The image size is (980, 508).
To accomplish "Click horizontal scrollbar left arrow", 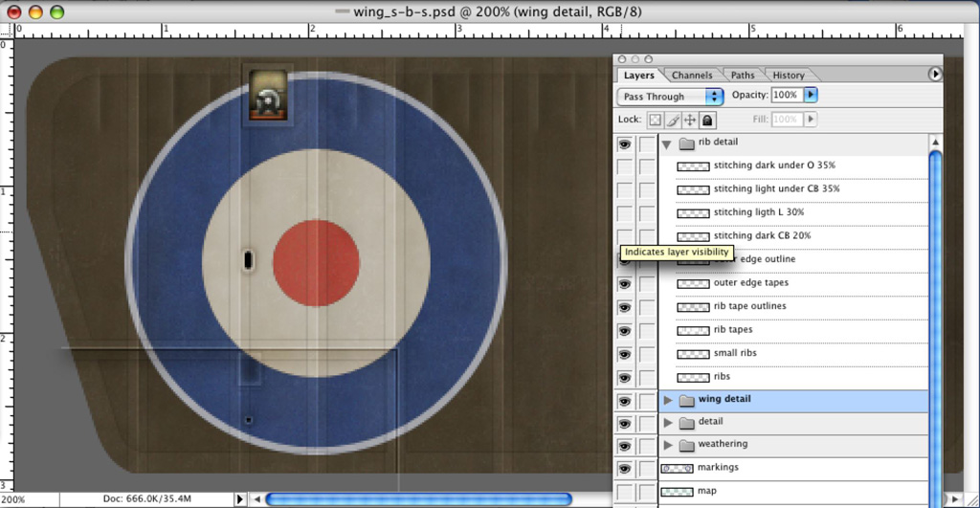I will click(x=256, y=499).
